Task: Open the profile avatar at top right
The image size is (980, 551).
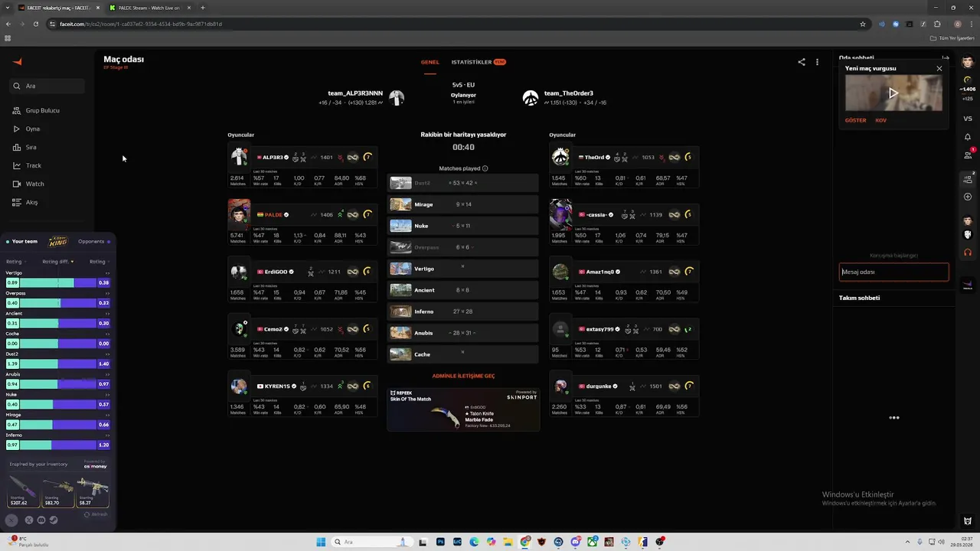Action: point(968,63)
